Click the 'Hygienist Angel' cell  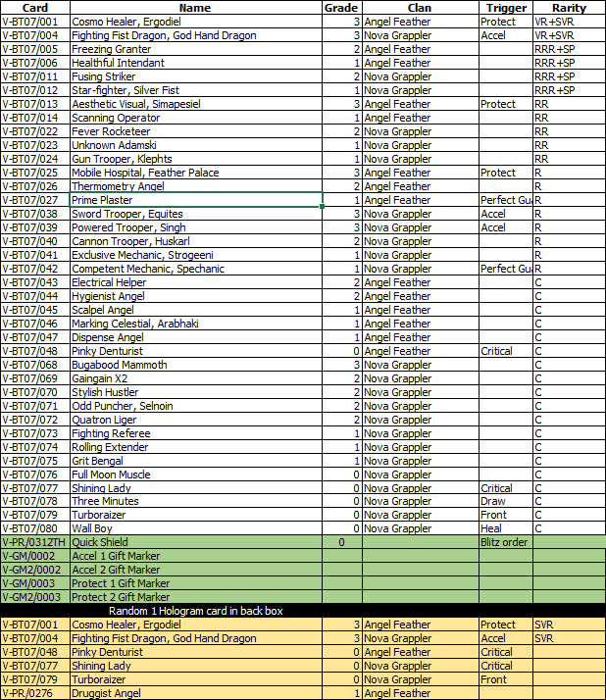196,296
